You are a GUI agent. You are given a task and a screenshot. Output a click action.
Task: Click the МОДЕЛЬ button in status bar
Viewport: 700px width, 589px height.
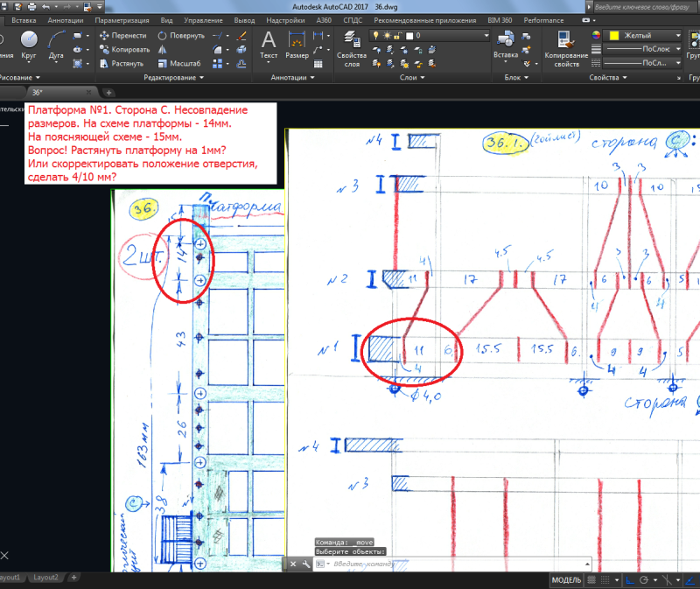click(567, 581)
